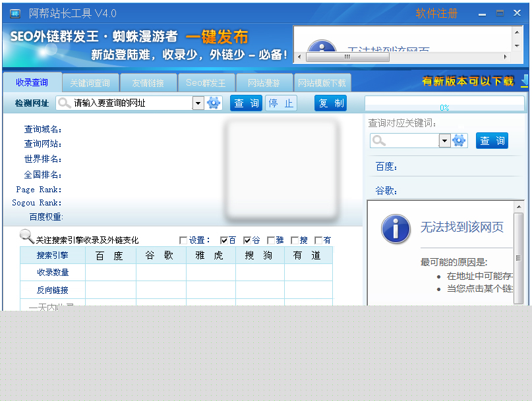The image size is (532, 401).
Task: Click the keyword query input field
Action: 412,140
